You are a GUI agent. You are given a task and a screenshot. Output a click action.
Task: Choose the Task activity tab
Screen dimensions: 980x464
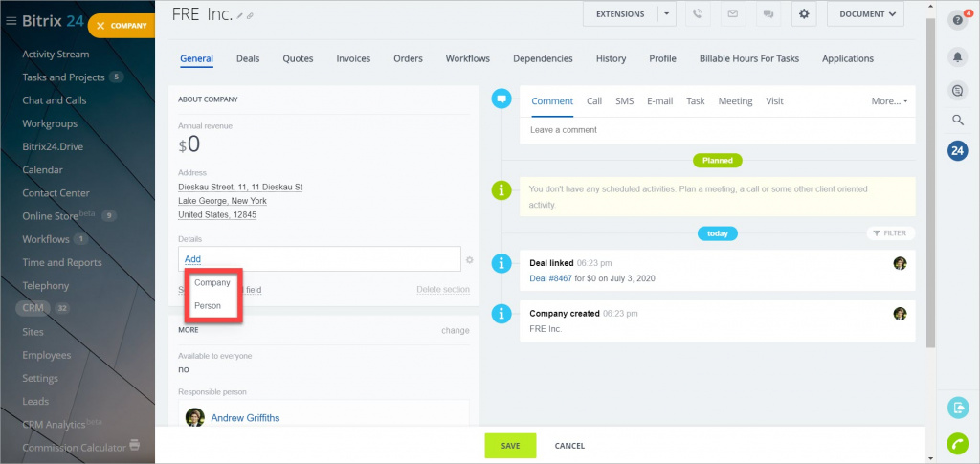click(696, 101)
